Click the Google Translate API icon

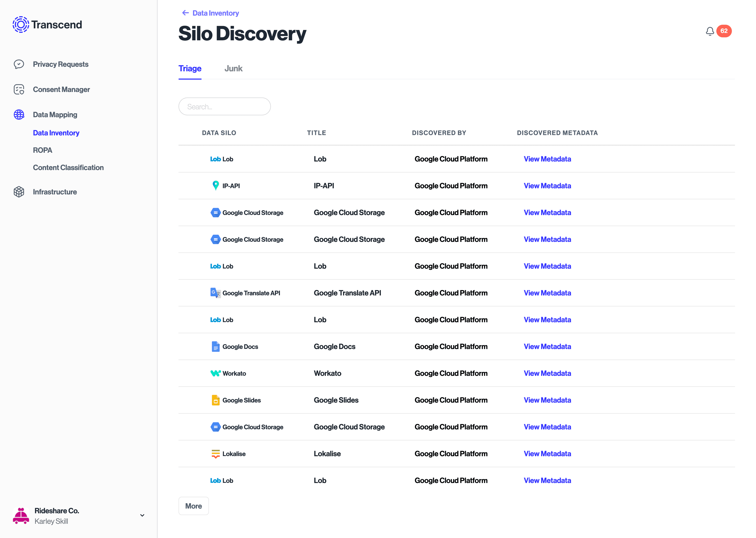coord(215,293)
